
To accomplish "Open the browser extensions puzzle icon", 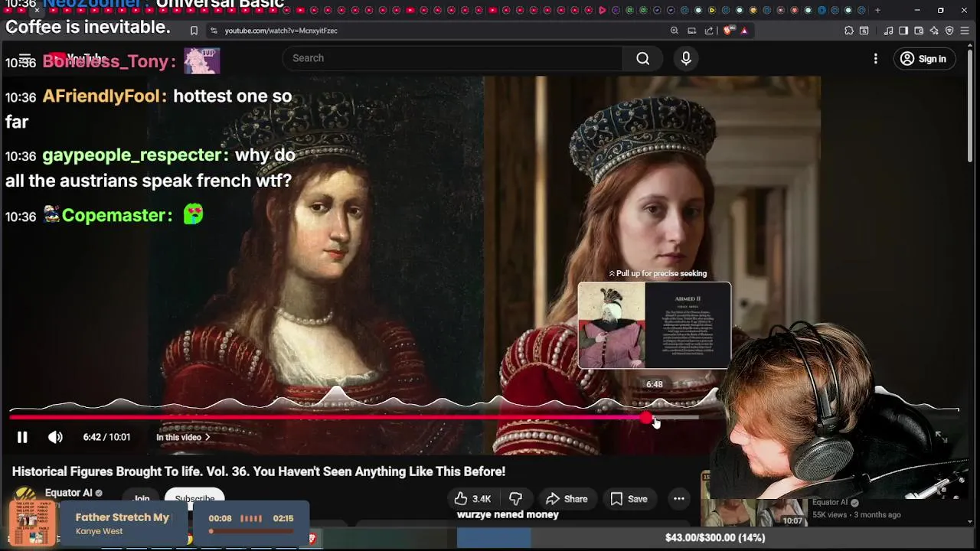I will tap(849, 31).
